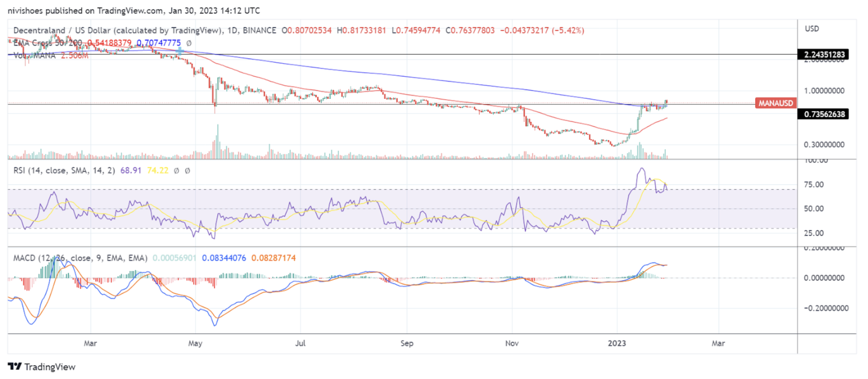Click the second null symbol in RSI legend
Viewport: 868px width, 379px height.
[187, 171]
